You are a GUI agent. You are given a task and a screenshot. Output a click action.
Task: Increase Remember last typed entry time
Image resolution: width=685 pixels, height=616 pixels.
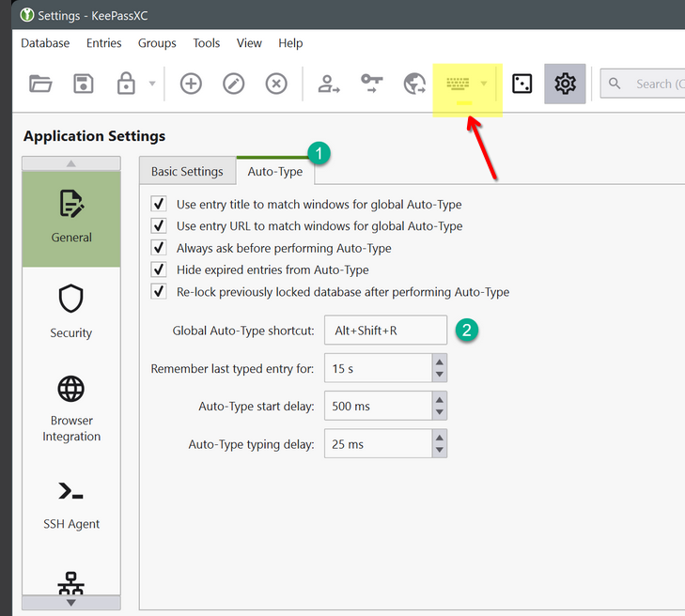pyautogui.click(x=440, y=362)
